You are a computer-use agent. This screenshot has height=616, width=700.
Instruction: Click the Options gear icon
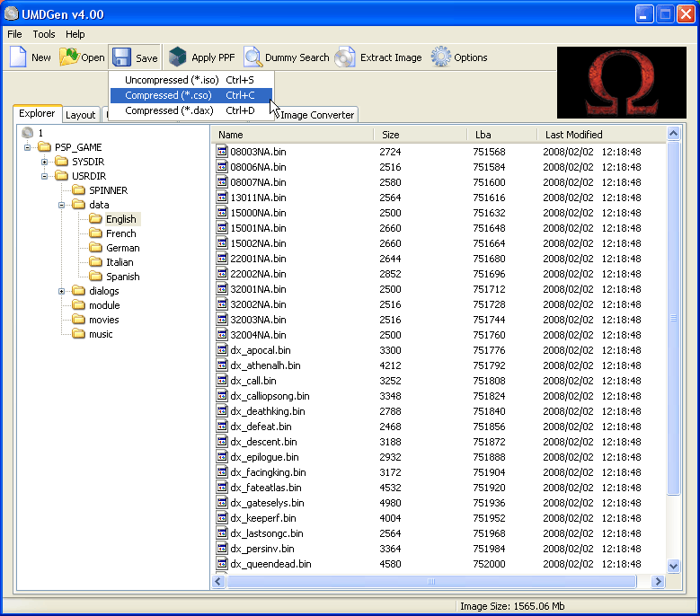pos(441,57)
